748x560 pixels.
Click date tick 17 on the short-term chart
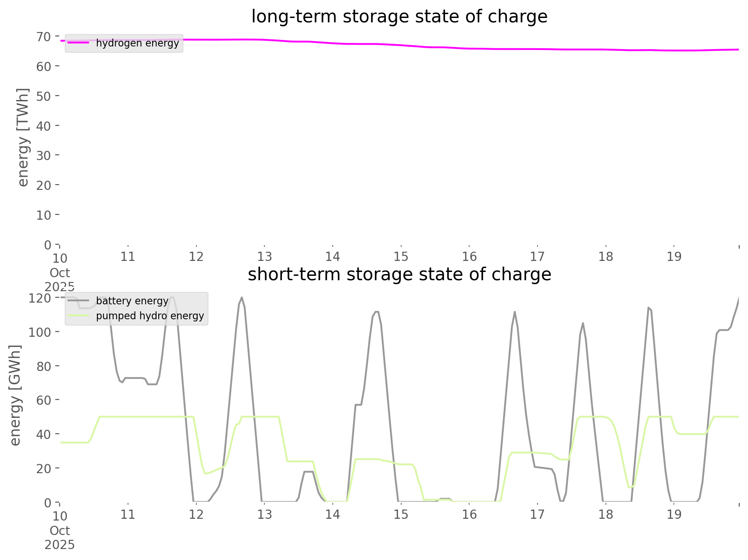click(x=537, y=514)
